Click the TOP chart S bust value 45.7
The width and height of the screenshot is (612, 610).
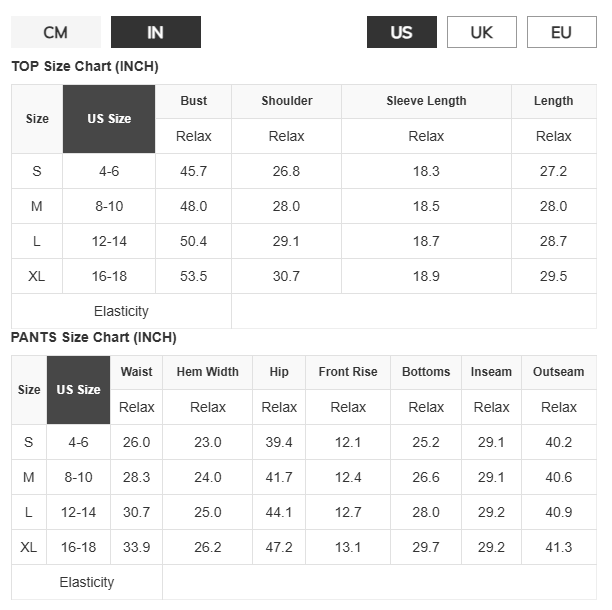194,171
